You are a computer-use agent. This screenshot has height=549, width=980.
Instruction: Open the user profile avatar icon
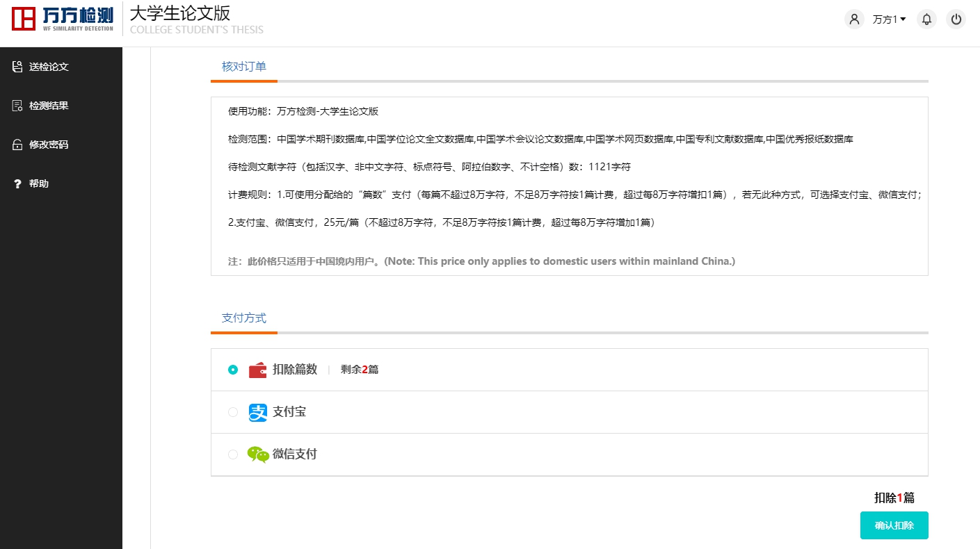854,19
